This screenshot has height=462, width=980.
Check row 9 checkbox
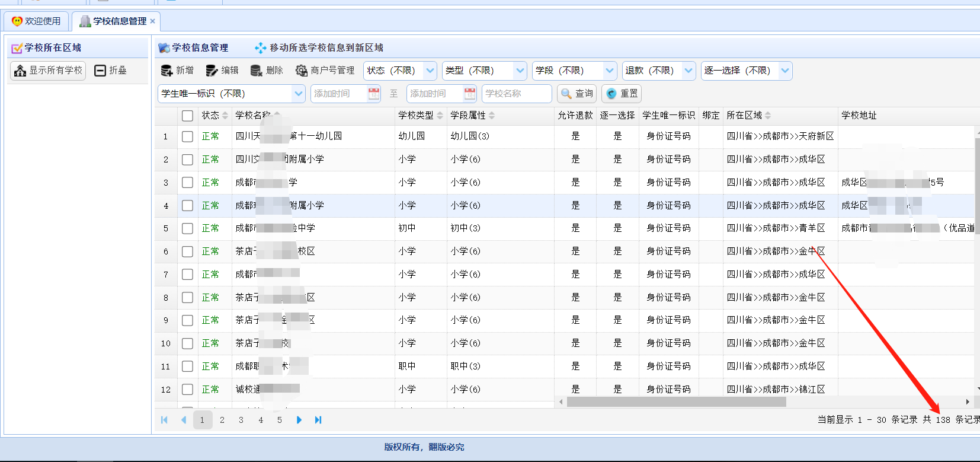188,320
